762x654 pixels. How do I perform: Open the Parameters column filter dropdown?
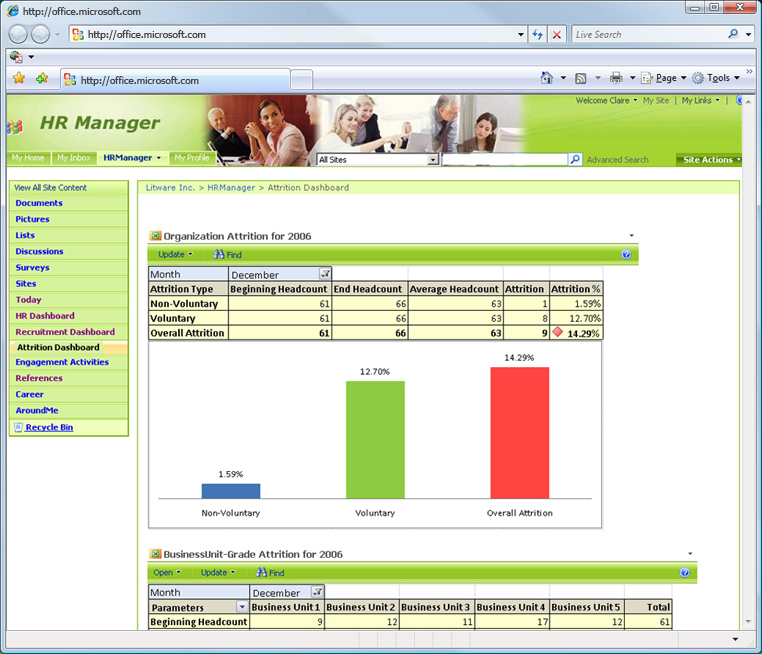[241, 607]
